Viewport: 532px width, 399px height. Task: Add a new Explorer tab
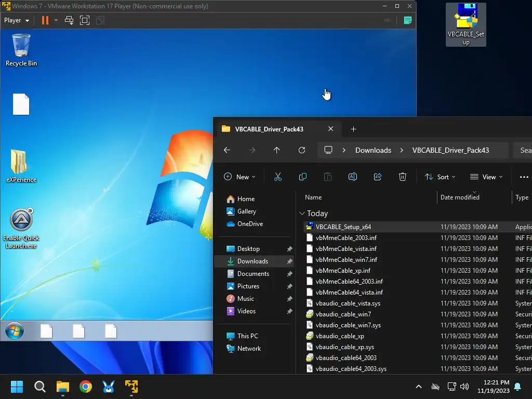[353, 129]
